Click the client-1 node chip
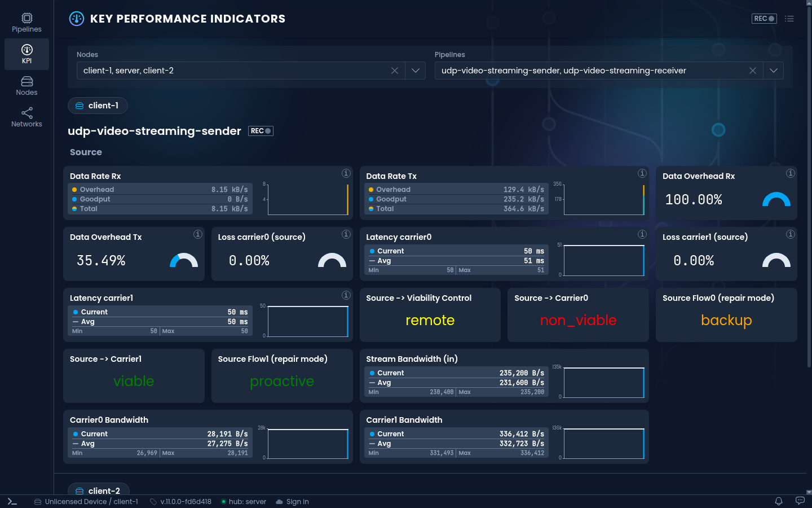The height and width of the screenshot is (508, 812). tap(98, 106)
